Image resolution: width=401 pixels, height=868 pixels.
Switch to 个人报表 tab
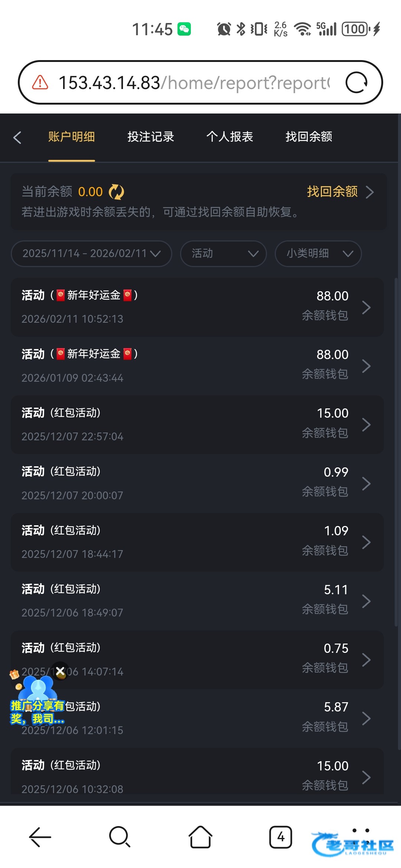pos(229,137)
